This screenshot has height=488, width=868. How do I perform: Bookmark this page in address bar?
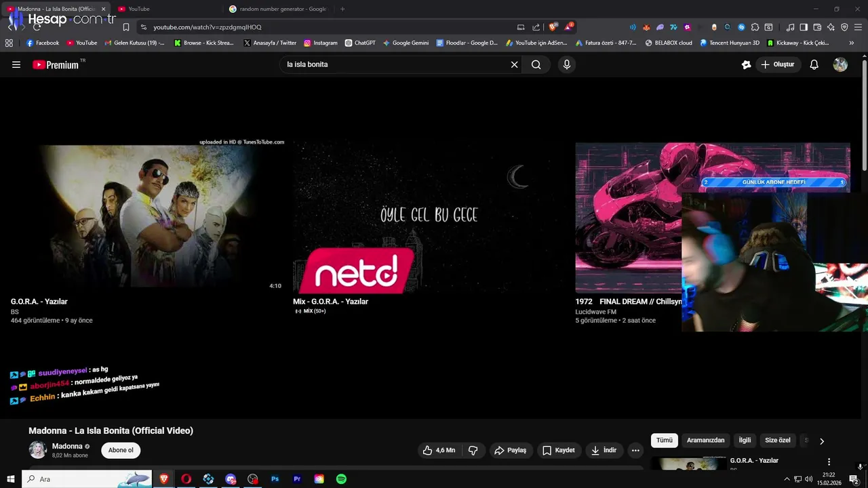[x=126, y=27]
